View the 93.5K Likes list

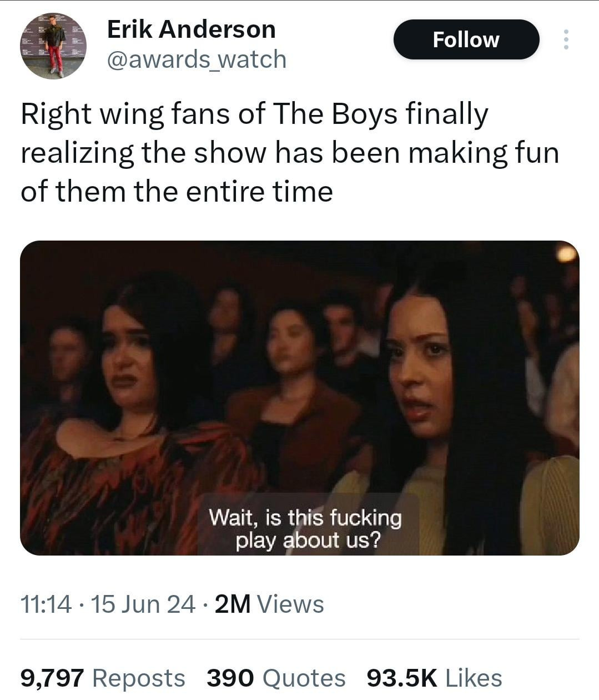434,678
